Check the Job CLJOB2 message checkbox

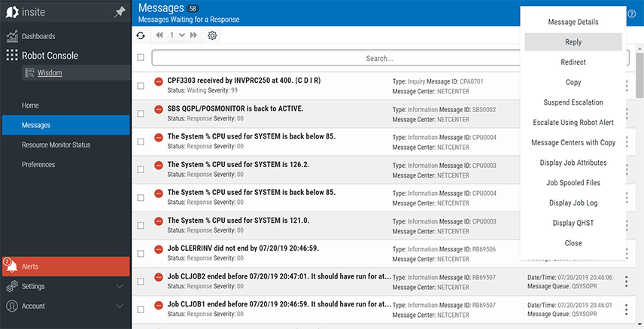click(x=141, y=282)
